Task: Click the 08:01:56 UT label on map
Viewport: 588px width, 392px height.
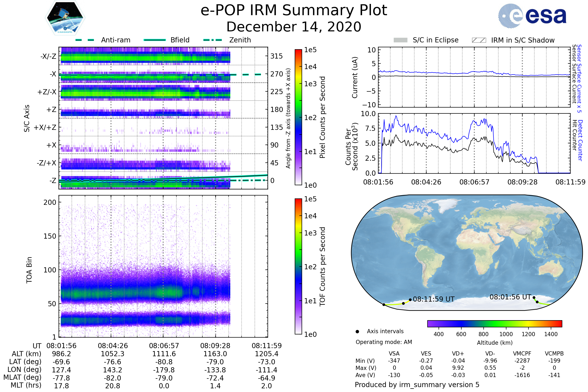Action: [510, 297]
